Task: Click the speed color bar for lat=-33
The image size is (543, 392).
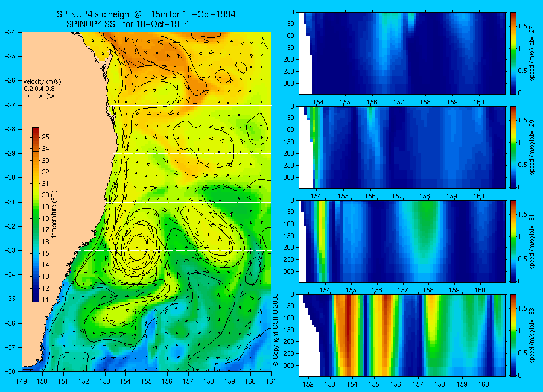Action: (x=513, y=335)
